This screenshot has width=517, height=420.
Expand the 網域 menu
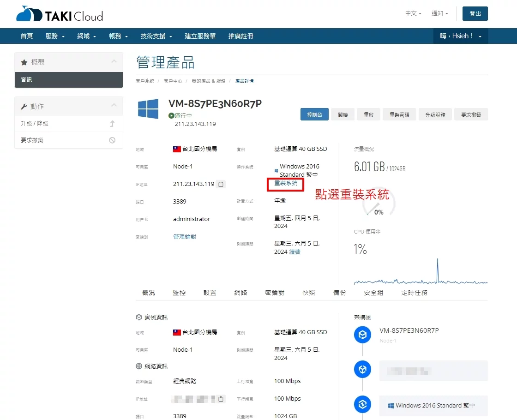point(86,36)
